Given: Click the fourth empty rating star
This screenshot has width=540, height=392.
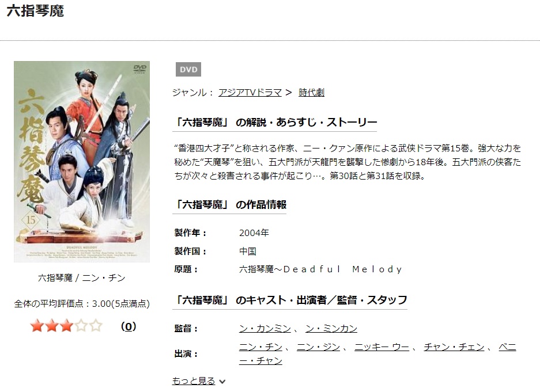Looking at the screenshot, I should click(x=81, y=326).
